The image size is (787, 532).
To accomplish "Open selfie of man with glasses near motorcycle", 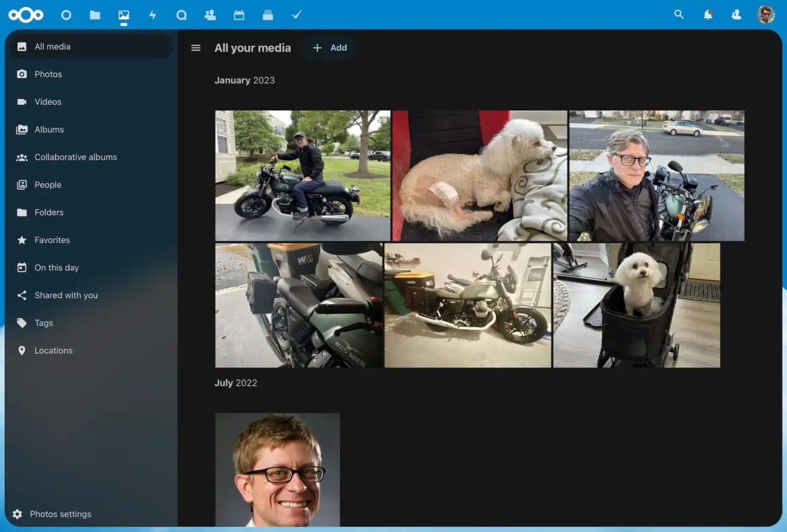I will (x=657, y=176).
